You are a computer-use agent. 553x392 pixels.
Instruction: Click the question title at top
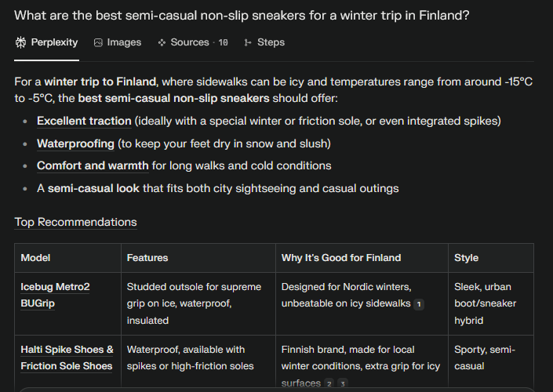[242, 16]
